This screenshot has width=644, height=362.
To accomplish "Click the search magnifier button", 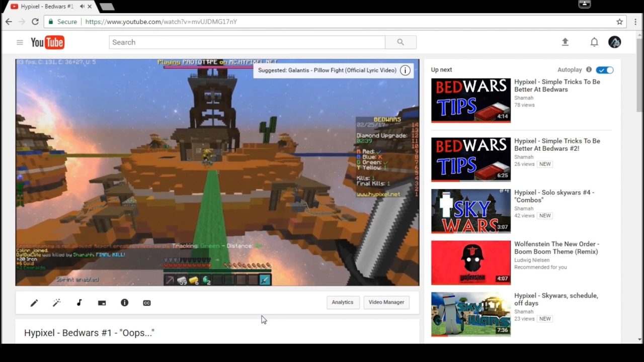I will coord(400,42).
